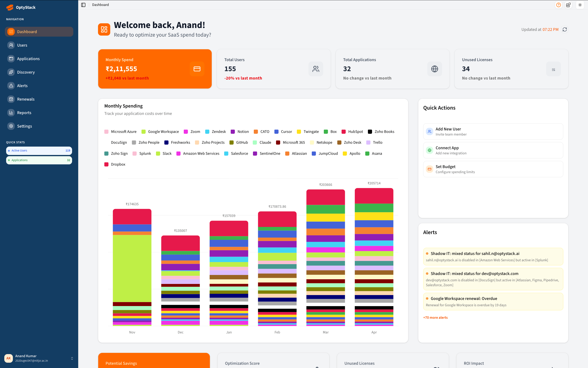The width and height of the screenshot is (588, 368).
Task: Toggle Amazon Web Services in chart legend
Action: [x=178, y=154]
